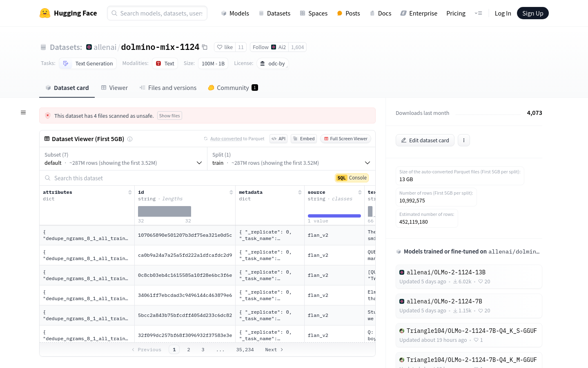Click the Text Generation task tag
588x368 pixels.
pos(88,63)
